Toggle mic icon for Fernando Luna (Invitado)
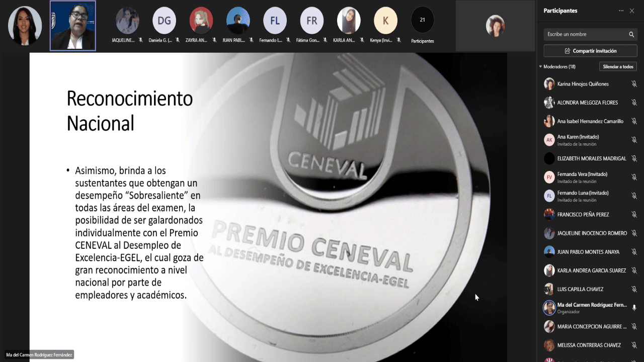This screenshot has height=362, width=644. [634, 196]
